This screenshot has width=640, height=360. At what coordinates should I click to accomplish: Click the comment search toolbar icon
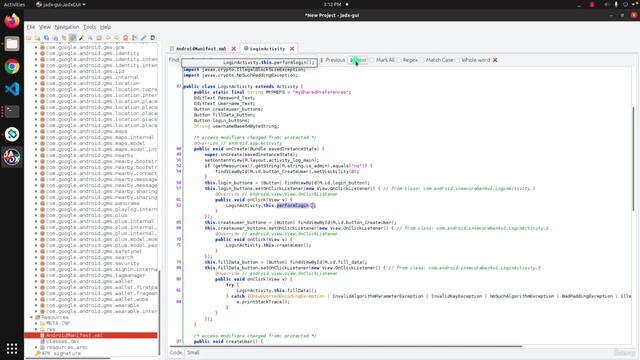click(99, 38)
